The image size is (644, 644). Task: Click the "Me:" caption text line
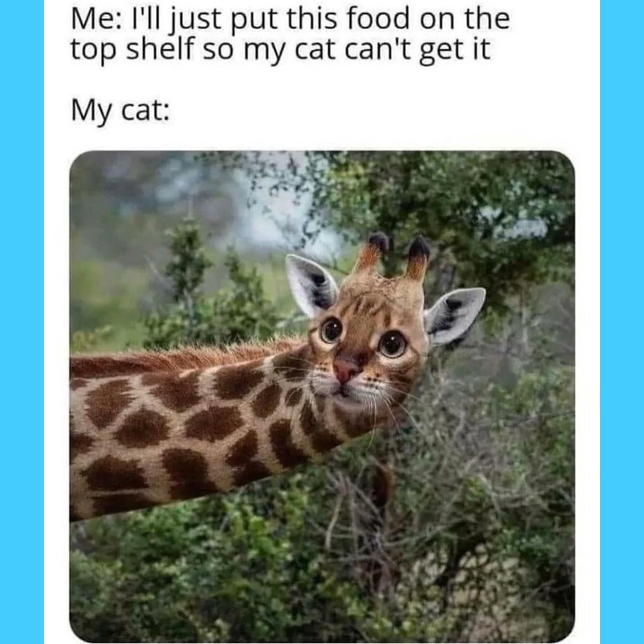(291, 19)
